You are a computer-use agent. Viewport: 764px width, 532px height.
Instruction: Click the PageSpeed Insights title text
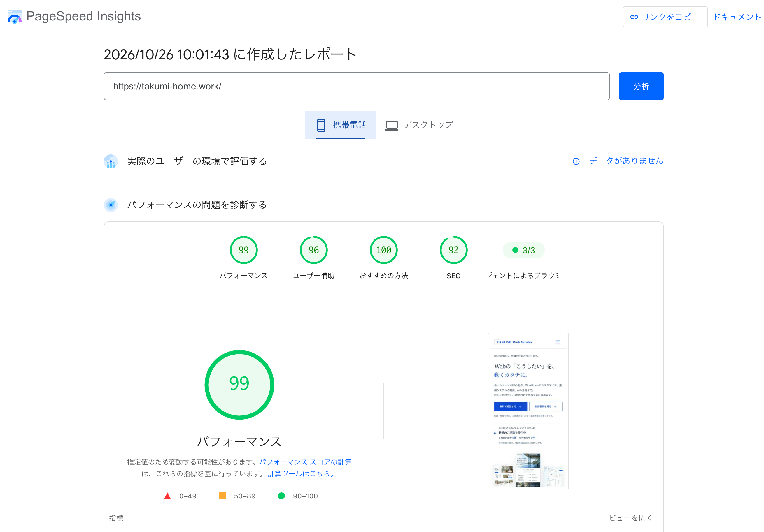[83, 16]
